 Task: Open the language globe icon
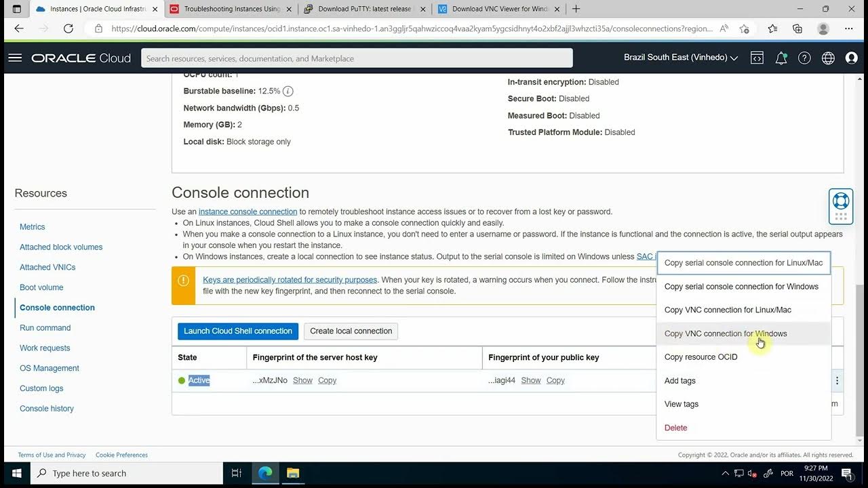pos(828,58)
